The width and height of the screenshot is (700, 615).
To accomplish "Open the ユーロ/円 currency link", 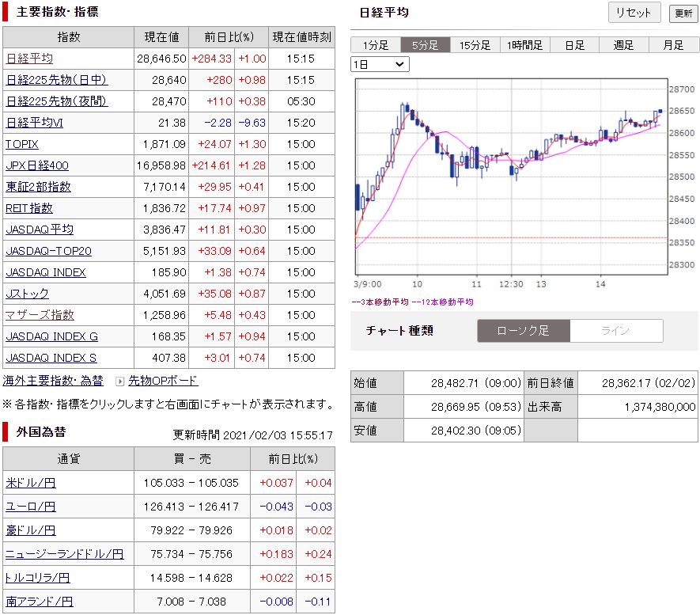I will pyautogui.click(x=31, y=507).
